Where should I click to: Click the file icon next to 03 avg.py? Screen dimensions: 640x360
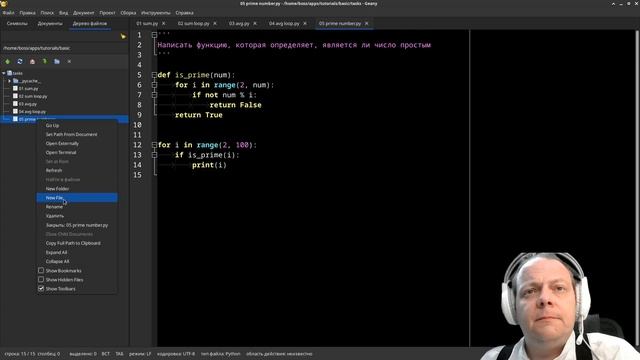pyautogui.click(x=15, y=104)
